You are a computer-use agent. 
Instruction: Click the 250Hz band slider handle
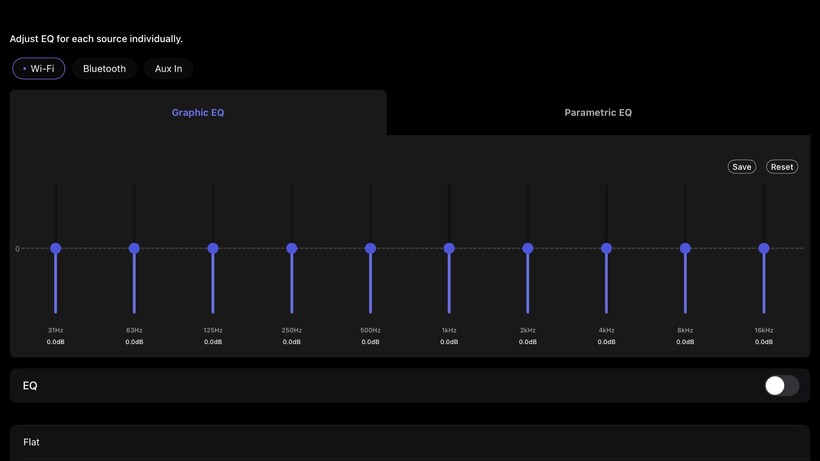point(292,248)
